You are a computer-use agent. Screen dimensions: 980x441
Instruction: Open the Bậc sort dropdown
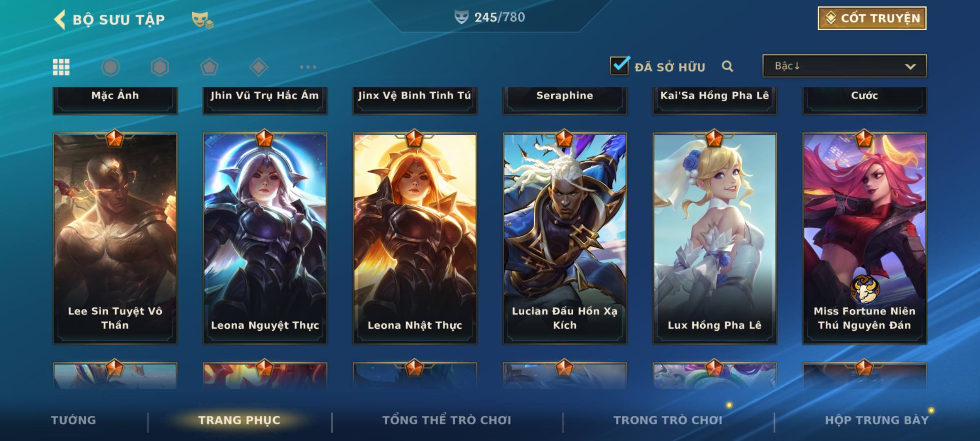coord(844,66)
